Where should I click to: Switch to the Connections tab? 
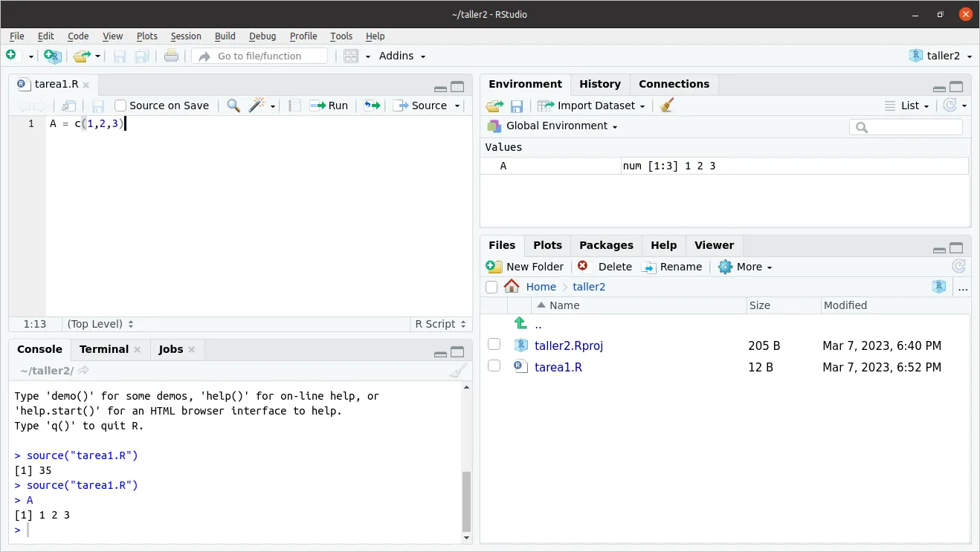click(674, 84)
